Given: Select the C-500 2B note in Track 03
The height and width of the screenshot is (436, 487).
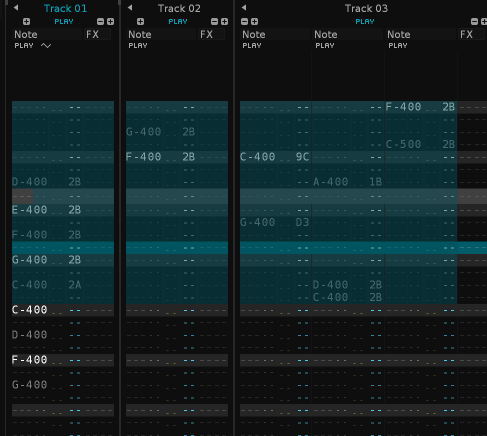Looking at the screenshot, I should (x=420, y=144).
